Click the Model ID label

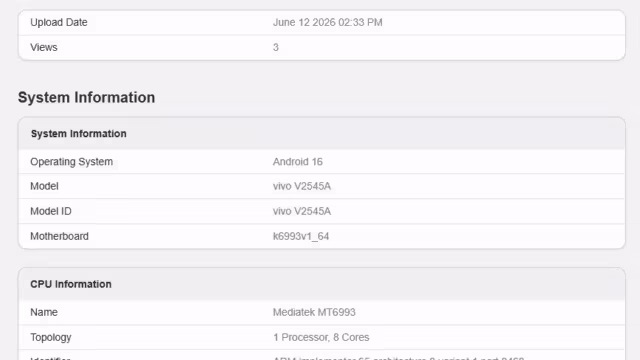coord(51,211)
